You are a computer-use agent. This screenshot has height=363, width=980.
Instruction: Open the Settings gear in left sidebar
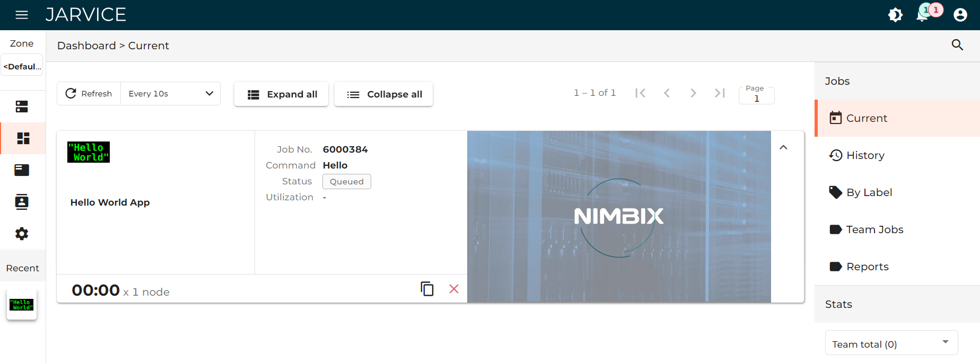click(x=22, y=234)
